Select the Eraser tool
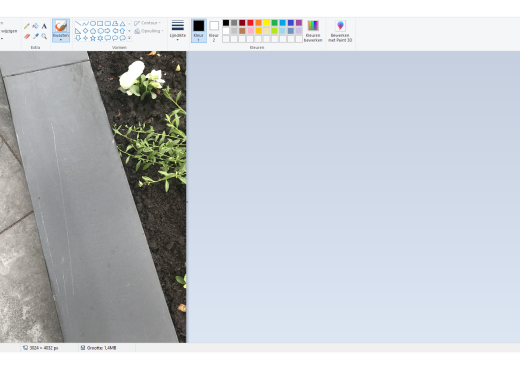 pos(27,36)
